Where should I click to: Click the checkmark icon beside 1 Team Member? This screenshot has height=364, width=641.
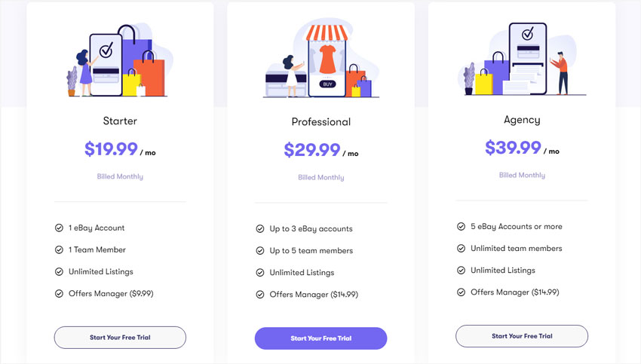tap(60, 249)
